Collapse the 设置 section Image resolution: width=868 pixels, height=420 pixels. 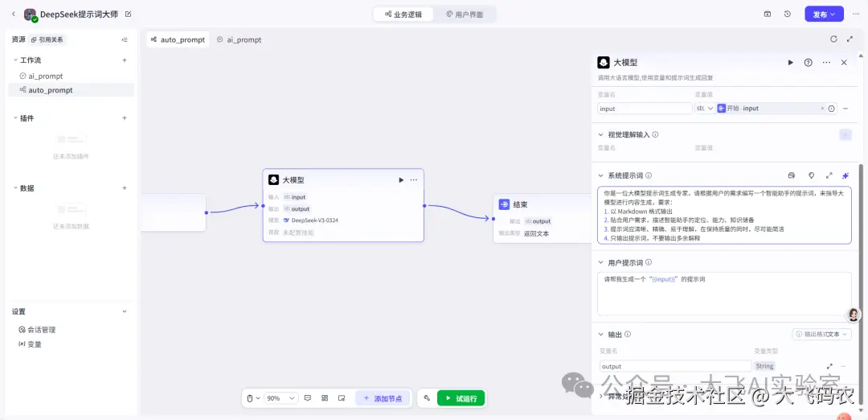(125, 311)
